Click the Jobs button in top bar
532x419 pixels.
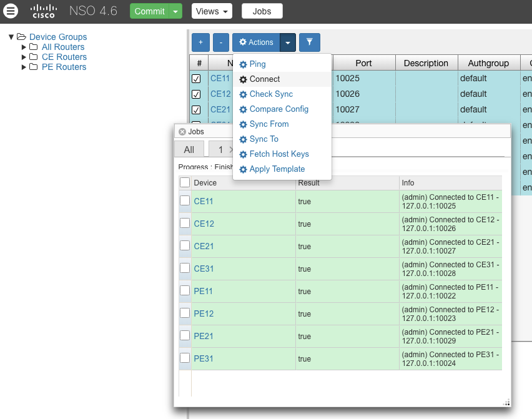click(262, 11)
